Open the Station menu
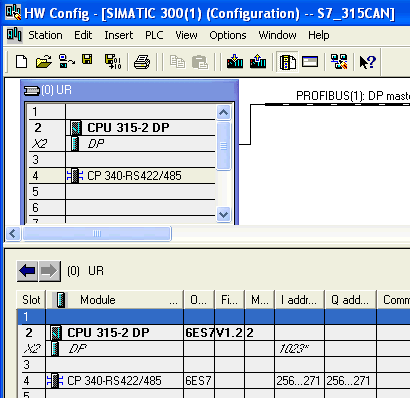Screen dimensions: 410x398 tap(45, 35)
